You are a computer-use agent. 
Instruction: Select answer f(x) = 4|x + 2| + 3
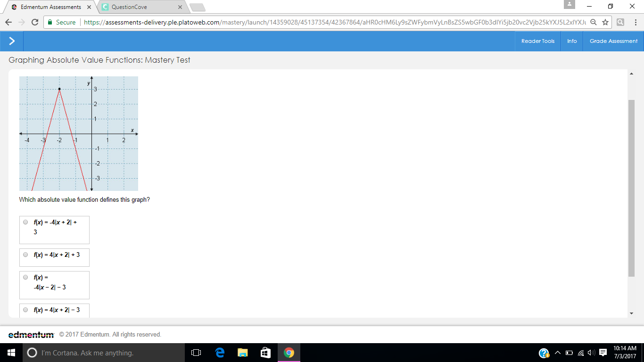pyautogui.click(x=25, y=255)
